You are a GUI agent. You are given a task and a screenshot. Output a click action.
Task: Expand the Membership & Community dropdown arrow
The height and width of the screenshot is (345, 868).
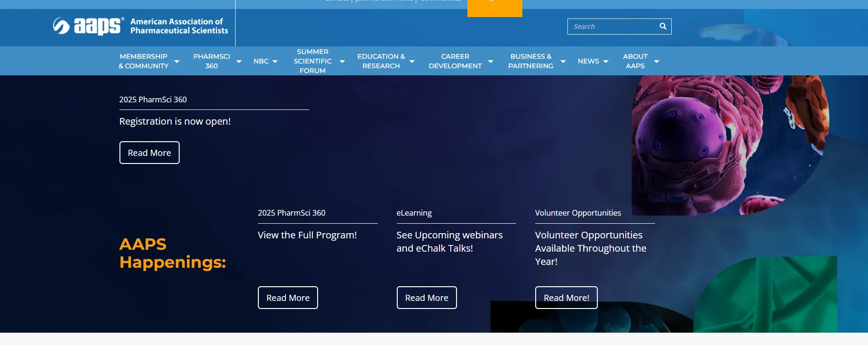pos(177,62)
